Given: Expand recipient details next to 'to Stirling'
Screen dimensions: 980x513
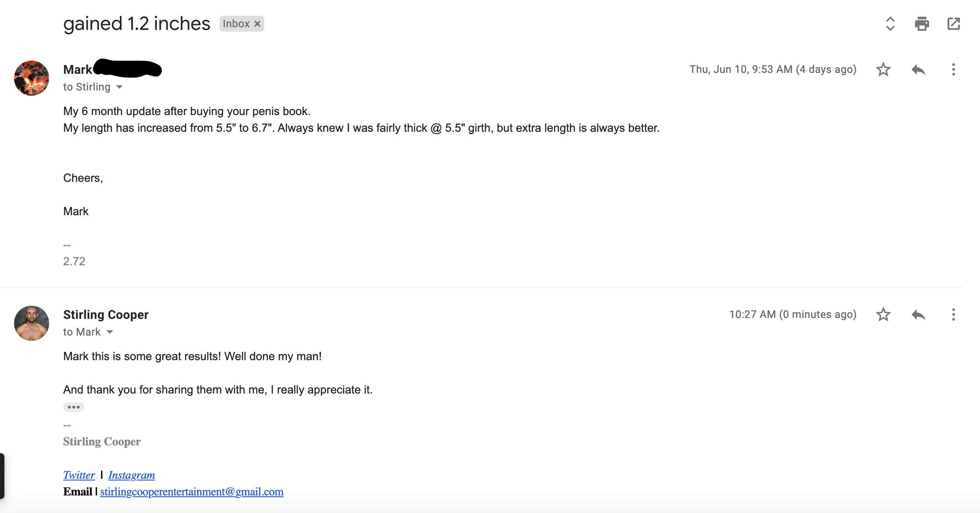Looking at the screenshot, I should point(119,87).
